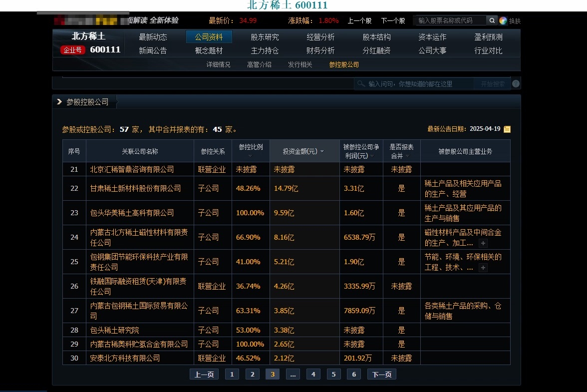Click the 14.79亿 investment amount

pos(286,188)
